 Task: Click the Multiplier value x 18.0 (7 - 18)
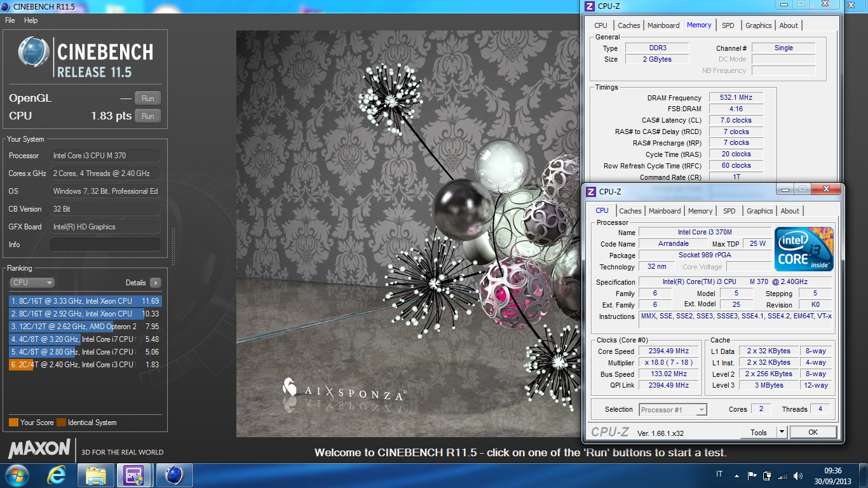668,363
